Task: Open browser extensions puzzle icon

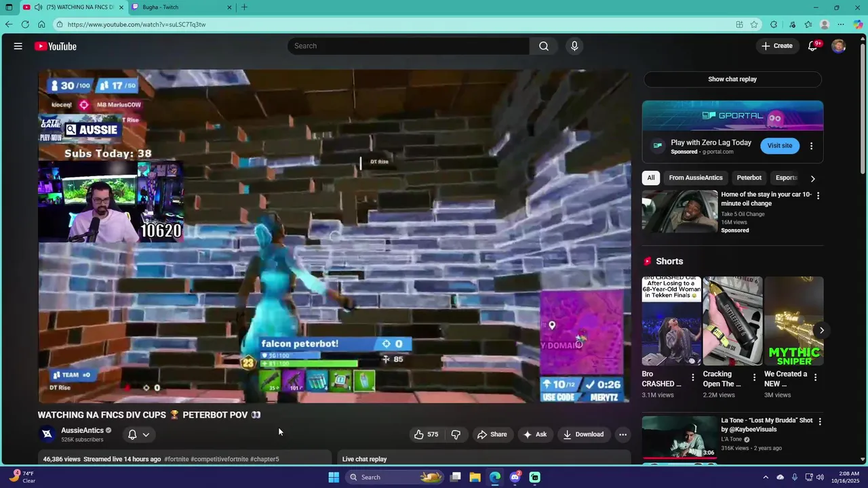Action: tap(774, 24)
